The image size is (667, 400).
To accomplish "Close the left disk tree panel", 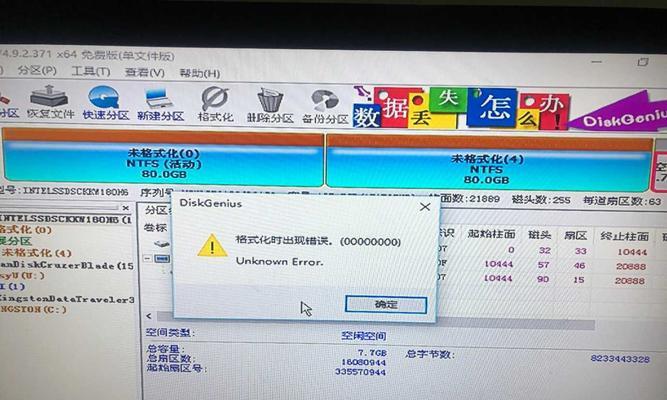I will click(x=125, y=208).
